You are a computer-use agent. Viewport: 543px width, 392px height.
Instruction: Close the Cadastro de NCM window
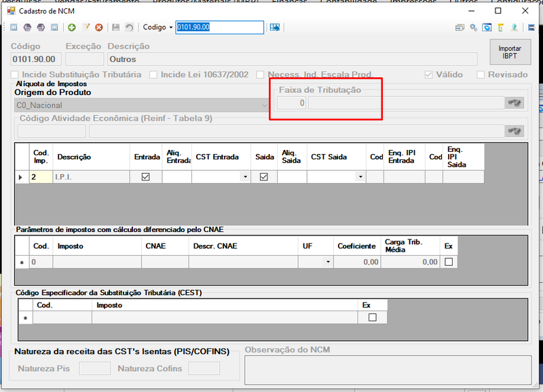(x=525, y=11)
